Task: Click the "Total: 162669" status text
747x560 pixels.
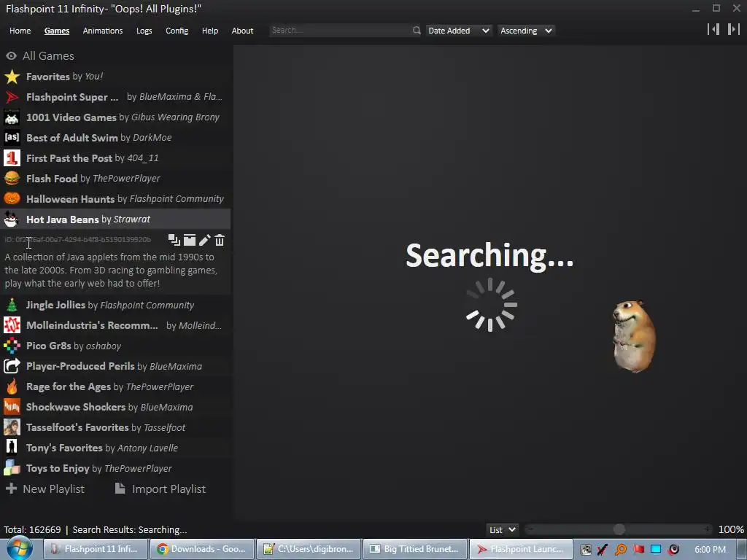Action: click(x=32, y=529)
